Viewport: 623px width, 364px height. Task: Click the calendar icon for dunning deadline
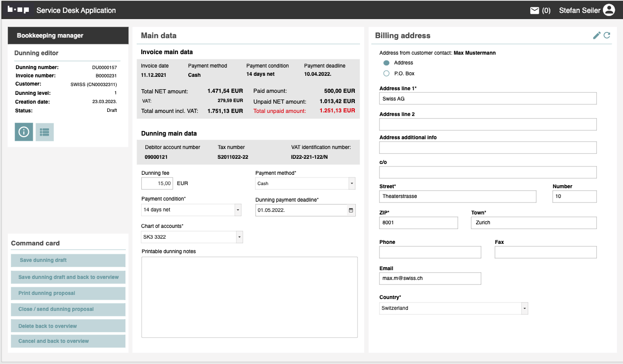tap(351, 210)
